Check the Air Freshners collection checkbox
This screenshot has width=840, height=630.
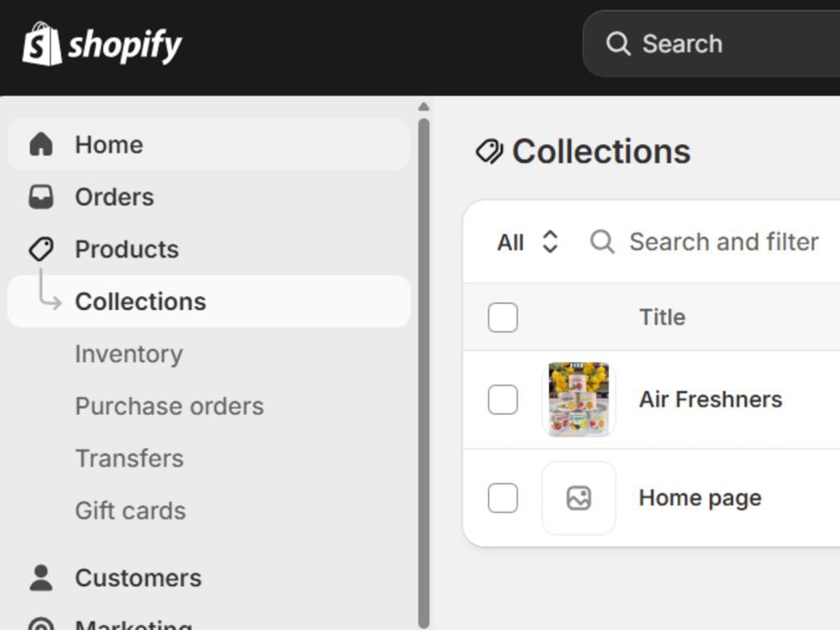[x=502, y=399]
